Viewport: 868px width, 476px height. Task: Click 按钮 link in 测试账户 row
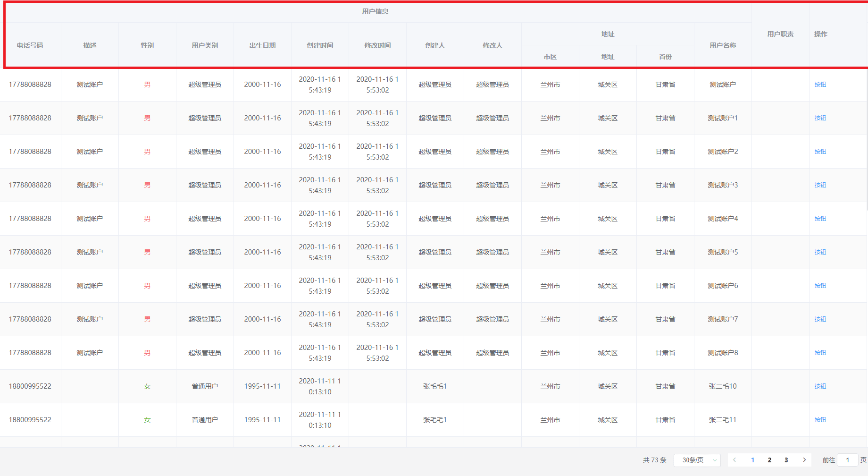coord(820,85)
